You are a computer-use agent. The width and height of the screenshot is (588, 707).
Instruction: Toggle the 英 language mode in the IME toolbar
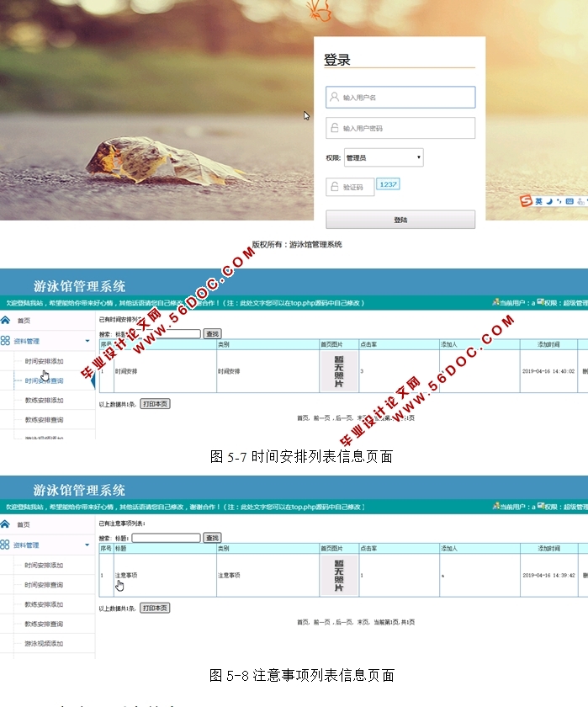click(538, 202)
